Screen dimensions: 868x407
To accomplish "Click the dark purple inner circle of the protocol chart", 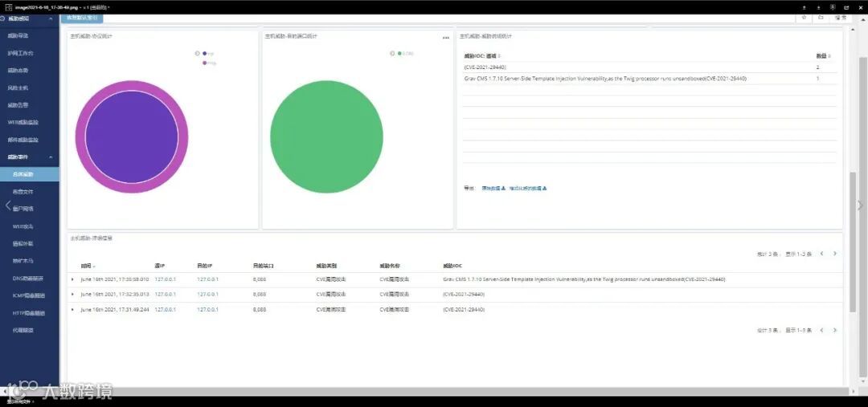I will click(132, 136).
